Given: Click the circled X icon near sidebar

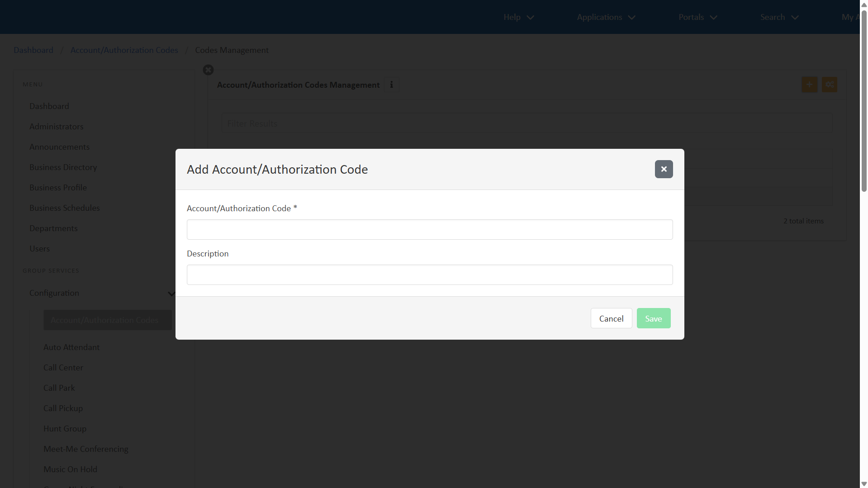Looking at the screenshot, I should point(208,70).
